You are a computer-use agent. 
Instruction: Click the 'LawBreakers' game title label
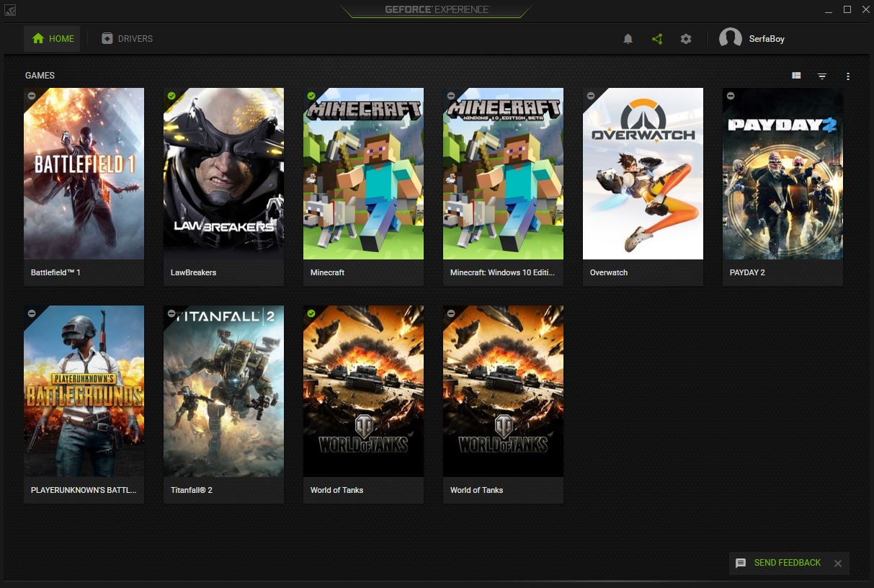(x=193, y=273)
